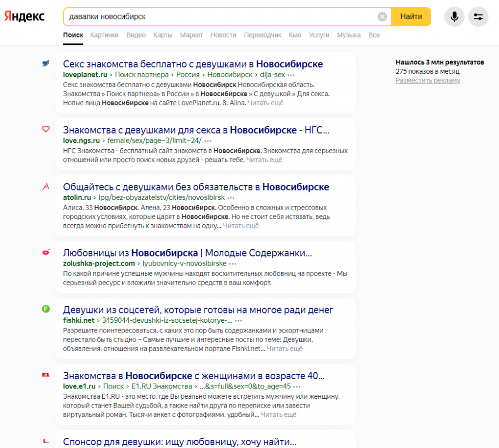This screenshot has height=448, width=499.
Task: Click the love.ngs.ru domain link
Action: [81, 141]
